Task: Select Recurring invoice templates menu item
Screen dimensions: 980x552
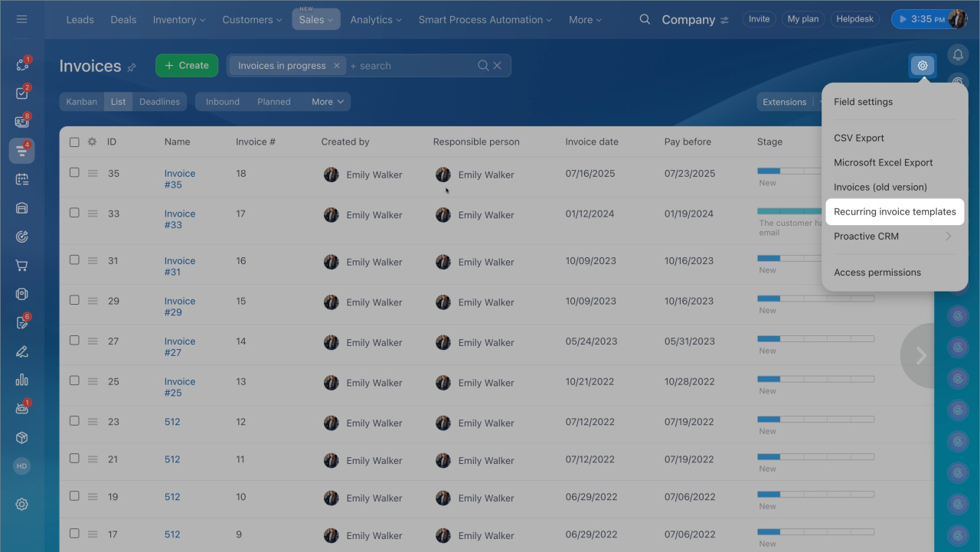Action: pyautogui.click(x=894, y=212)
